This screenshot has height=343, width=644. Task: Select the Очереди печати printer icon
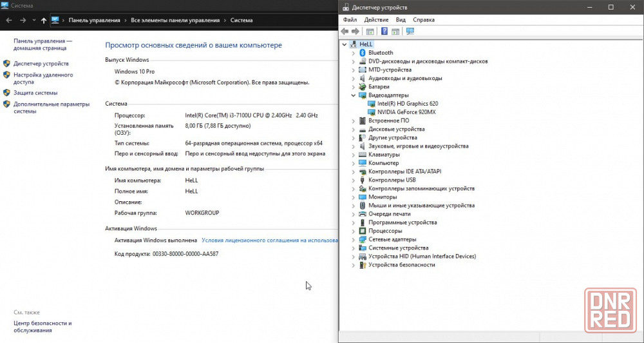(x=362, y=214)
